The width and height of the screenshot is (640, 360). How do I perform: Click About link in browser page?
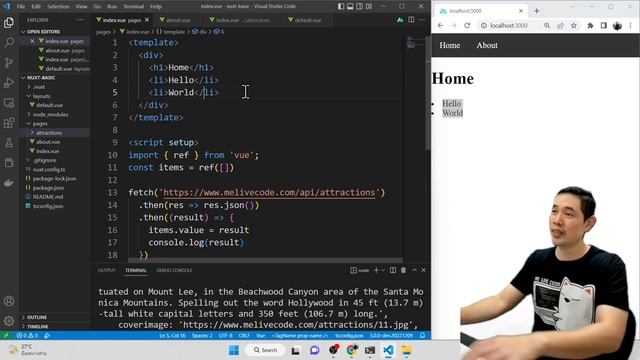coord(487,45)
